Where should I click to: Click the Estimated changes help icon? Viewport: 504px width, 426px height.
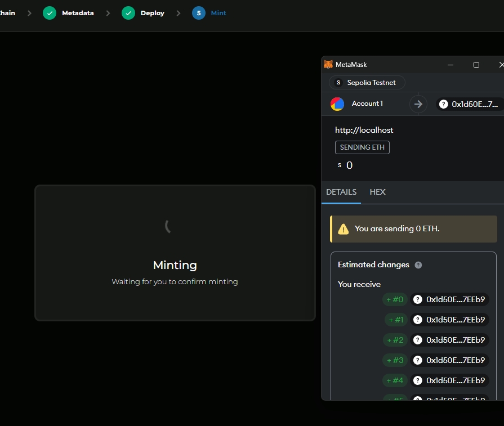(x=418, y=265)
